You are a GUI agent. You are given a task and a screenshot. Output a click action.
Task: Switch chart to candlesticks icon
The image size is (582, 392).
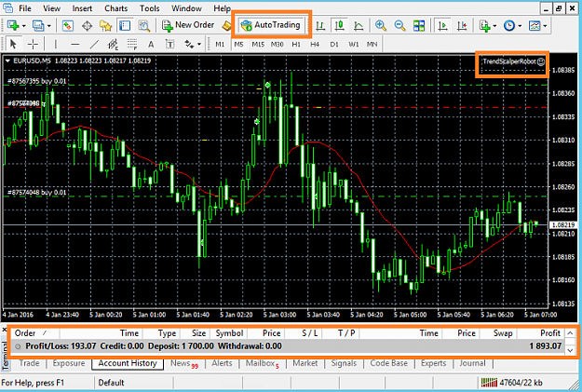pos(339,26)
